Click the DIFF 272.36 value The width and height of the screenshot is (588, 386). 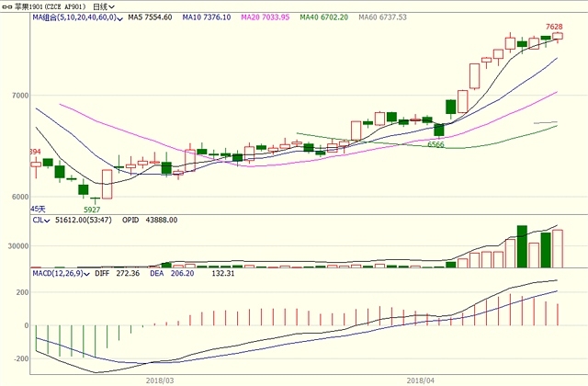pyautogui.click(x=117, y=274)
